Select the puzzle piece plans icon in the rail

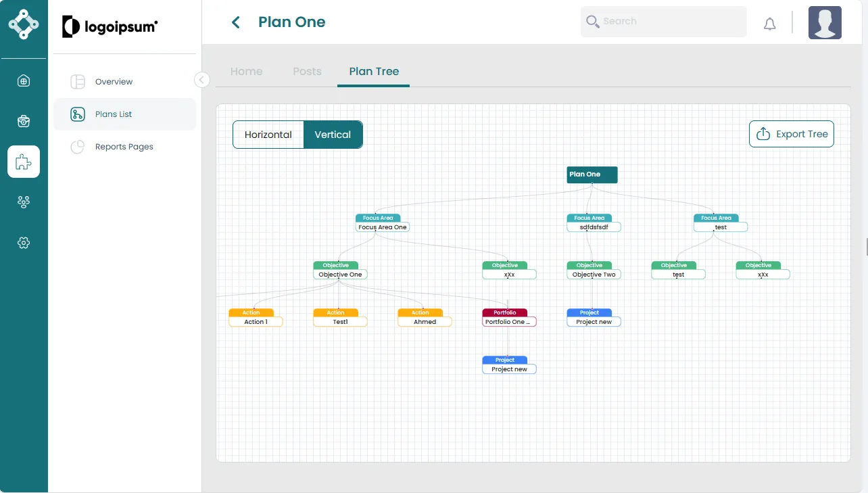pyautogui.click(x=24, y=162)
